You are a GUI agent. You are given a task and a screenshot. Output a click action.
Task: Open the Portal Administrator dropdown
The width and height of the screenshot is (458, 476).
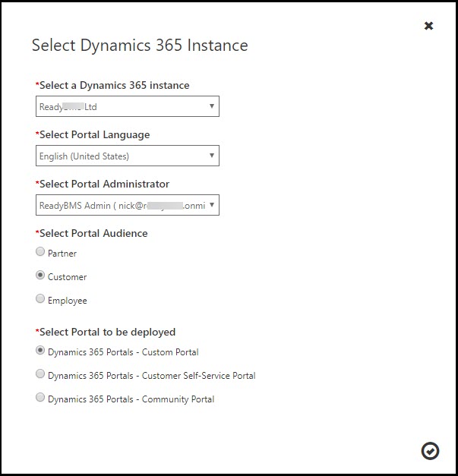[128, 205]
